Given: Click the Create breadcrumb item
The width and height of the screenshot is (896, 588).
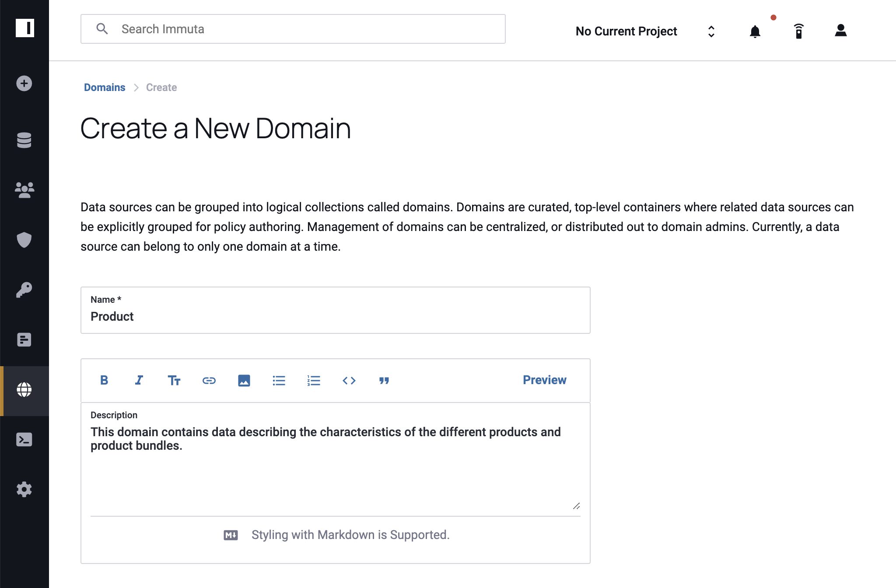Looking at the screenshot, I should coord(161,87).
